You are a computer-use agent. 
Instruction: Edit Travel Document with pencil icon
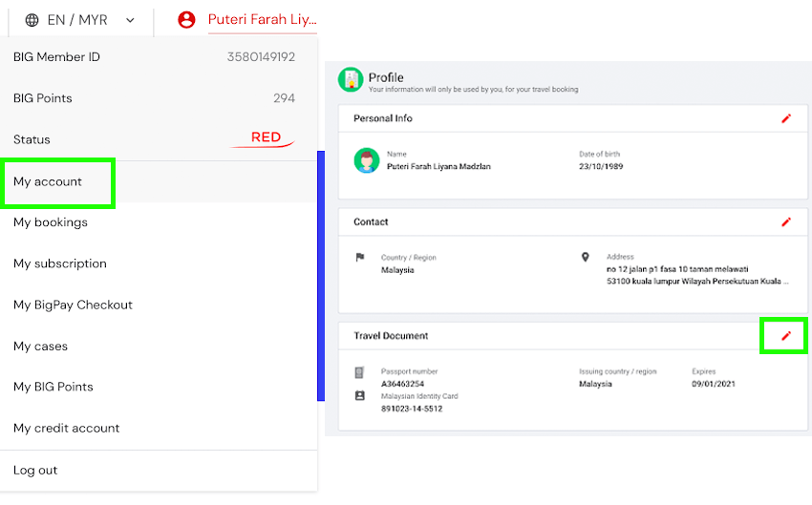[x=786, y=336]
